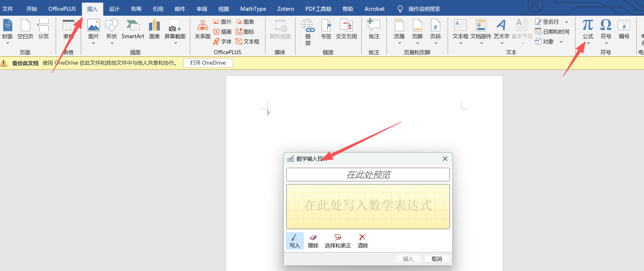
Task: Click the Equation (公式) pi icon
Action: pos(588,26)
